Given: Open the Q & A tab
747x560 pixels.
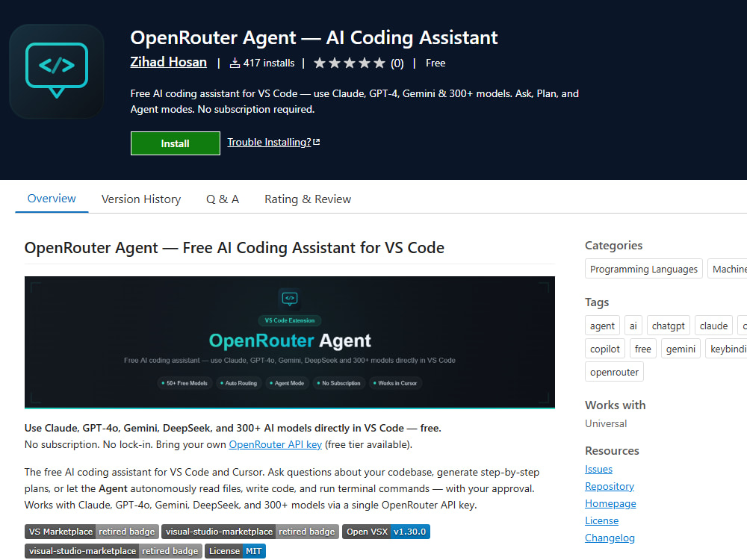Looking at the screenshot, I should (x=223, y=199).
